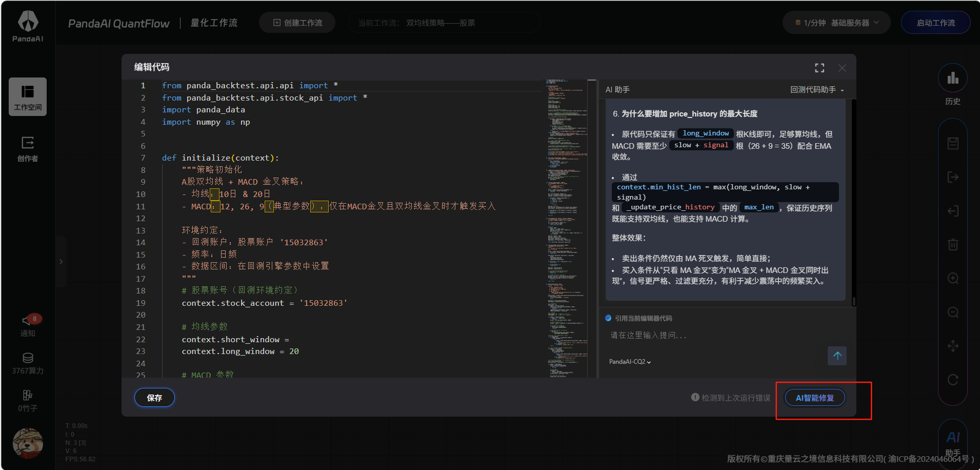Click the 检测到上次运行错误 status text
The image size is (980, 470).
(736, 398)
